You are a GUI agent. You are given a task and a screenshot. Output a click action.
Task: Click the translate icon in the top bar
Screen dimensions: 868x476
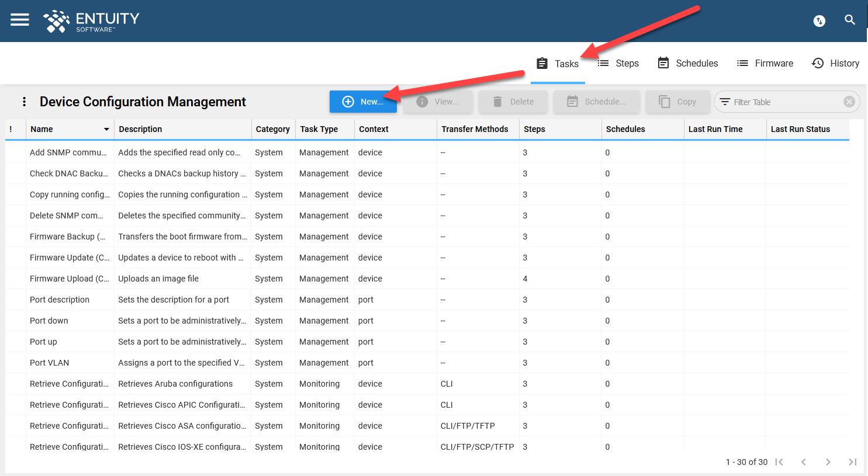tap(819, 20)
